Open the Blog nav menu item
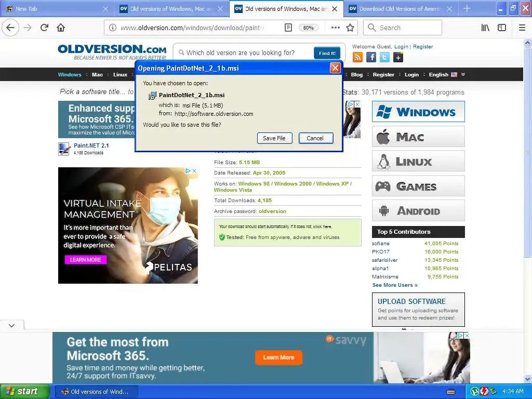The width and height of the screenshot is (532, 399). [356, 75]
